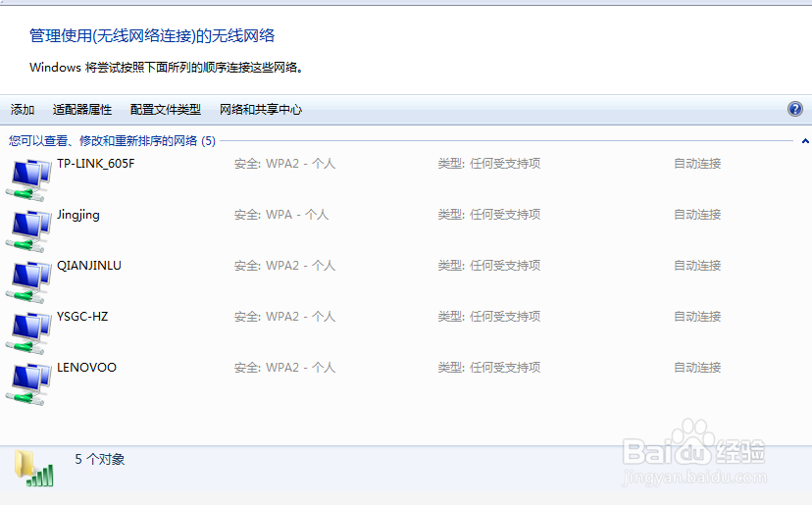
Task: Click the page title 管理使用(无线网络连接)的无线网络
Action: [152, 35]
